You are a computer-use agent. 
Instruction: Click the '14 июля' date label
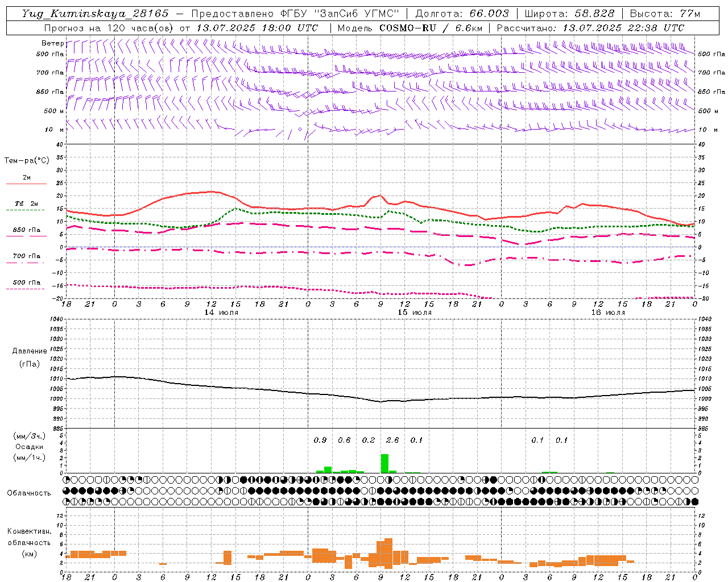click(x=221, y=313)
